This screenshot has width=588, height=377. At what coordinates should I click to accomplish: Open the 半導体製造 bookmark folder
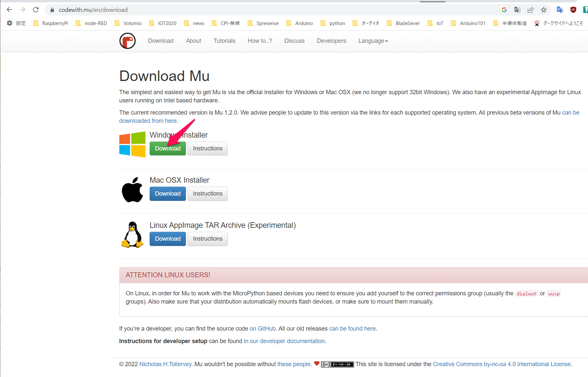pyautogui.click(x=510, y=23)
